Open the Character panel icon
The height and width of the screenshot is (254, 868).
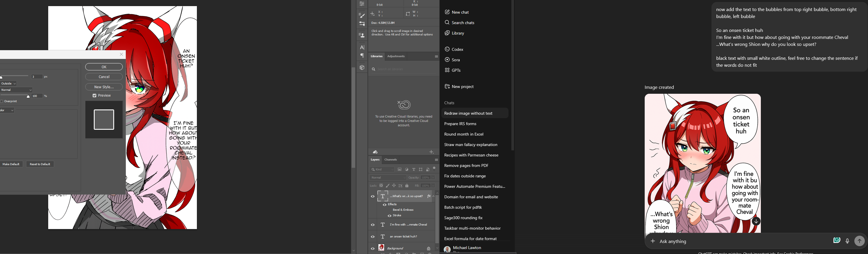coord(362,48)
